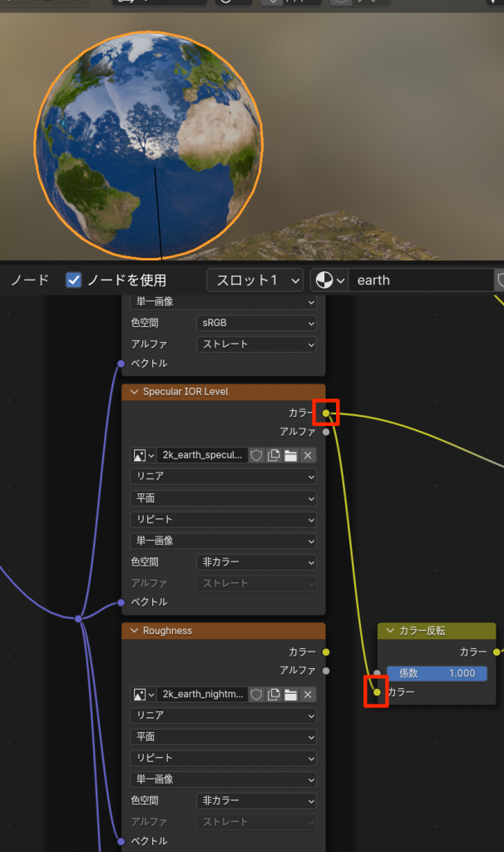Click new image icon in Roughness node
This screenshot has height=852, width=504.
pos(274,694)
